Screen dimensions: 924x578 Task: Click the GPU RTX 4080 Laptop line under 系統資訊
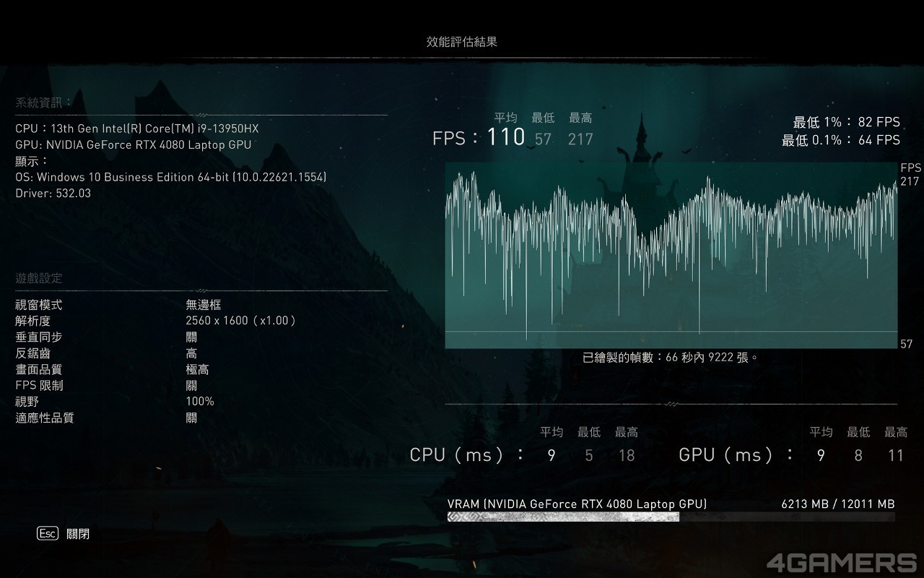pos(134,144)
